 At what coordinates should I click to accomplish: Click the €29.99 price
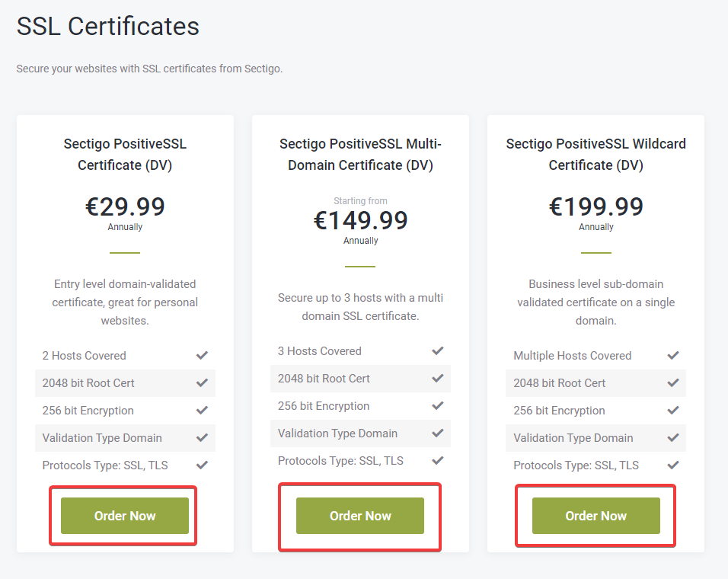(125, 206)
